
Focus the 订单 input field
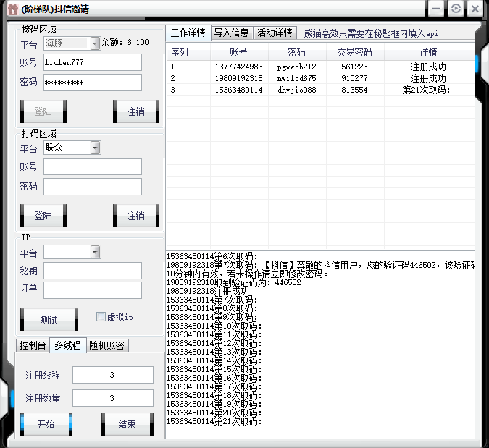tap(93, 290)
